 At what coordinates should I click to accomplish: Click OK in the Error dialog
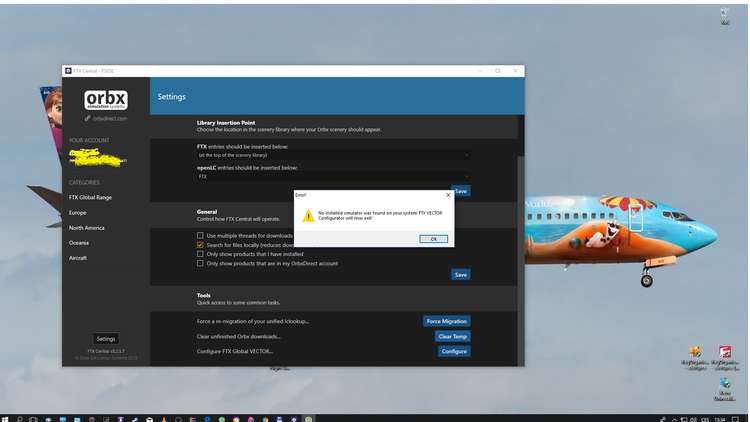433,239
